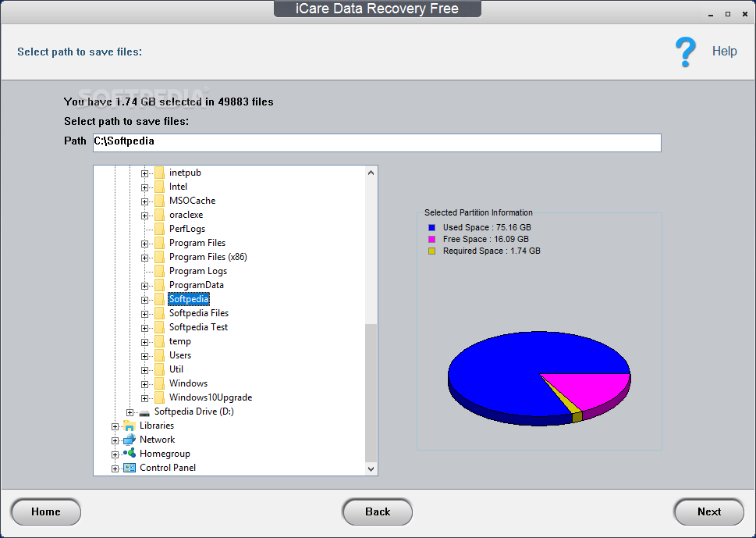This screenshot has height=538, width=756.
Task: Expand the Program Files (x86) node
Action: click(x=144, y=258)
